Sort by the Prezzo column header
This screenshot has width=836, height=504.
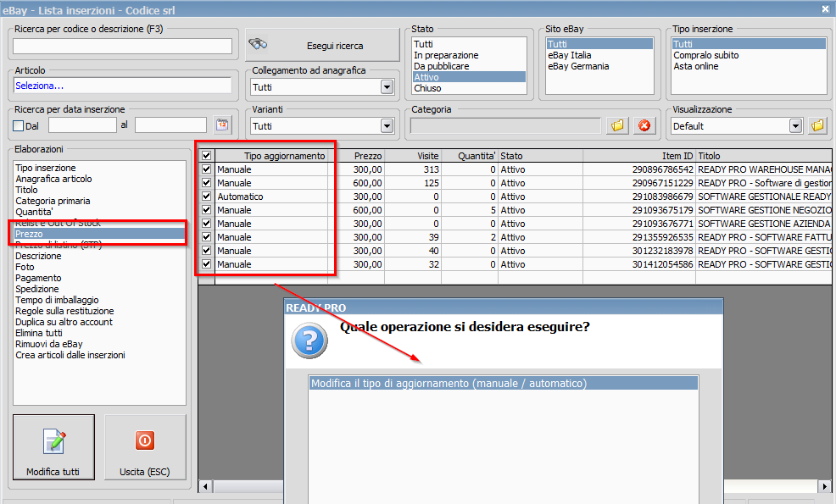(x=356, y=156)
